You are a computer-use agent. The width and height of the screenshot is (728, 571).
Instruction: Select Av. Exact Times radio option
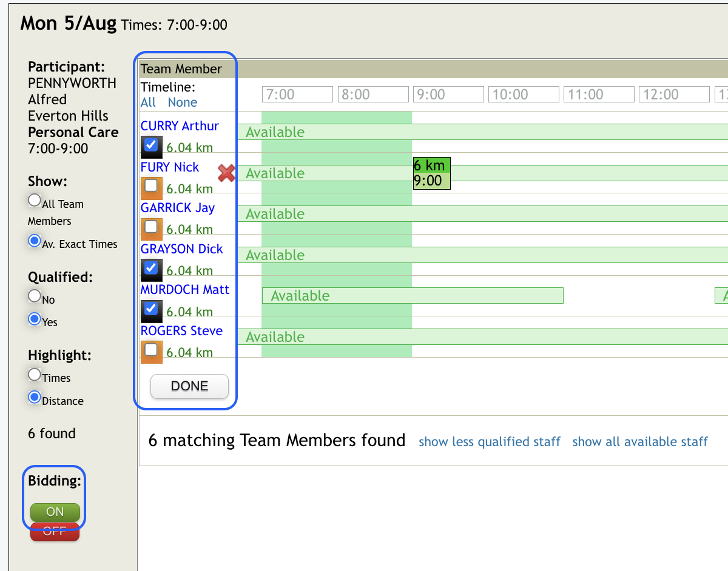click(x=35, y=241)
